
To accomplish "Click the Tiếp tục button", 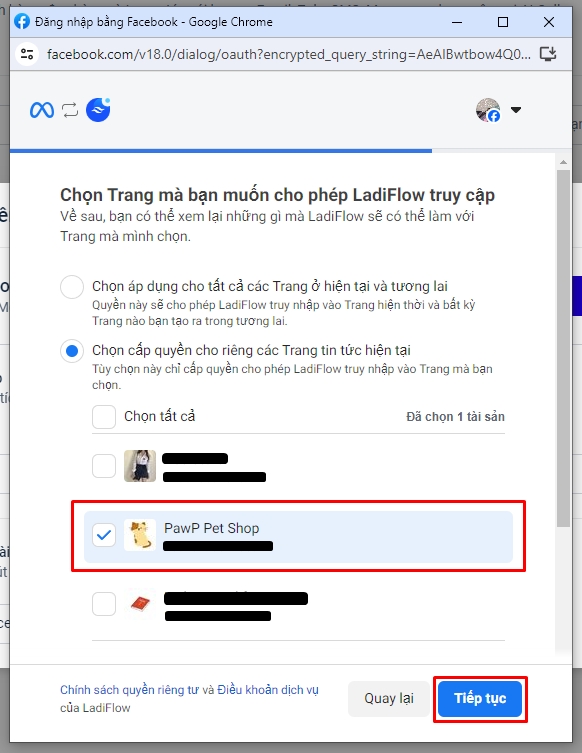I will (x=480, y=698).
